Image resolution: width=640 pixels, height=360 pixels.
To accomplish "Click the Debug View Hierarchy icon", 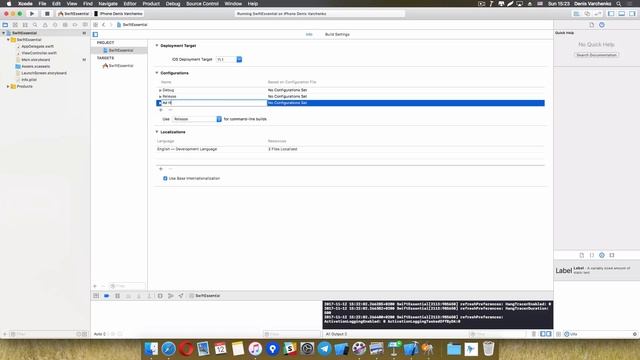I will click(x=160, y=296).
